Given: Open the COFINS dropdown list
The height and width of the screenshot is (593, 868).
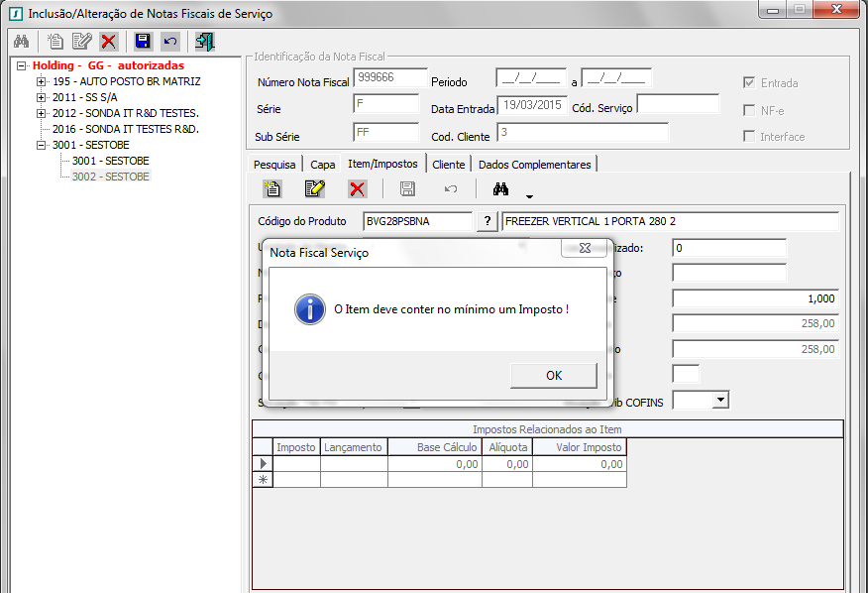Looking at the screenshot, I should [720, 400].
